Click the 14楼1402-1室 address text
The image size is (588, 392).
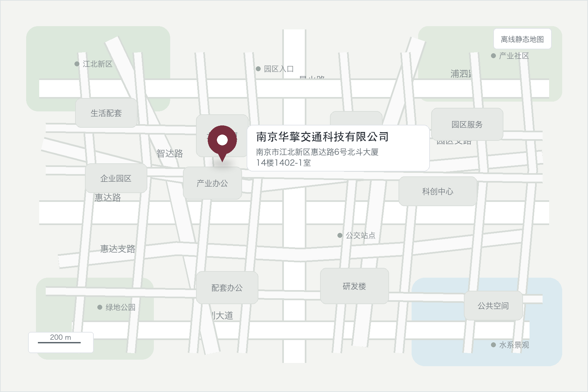click(x=283, y=163)
